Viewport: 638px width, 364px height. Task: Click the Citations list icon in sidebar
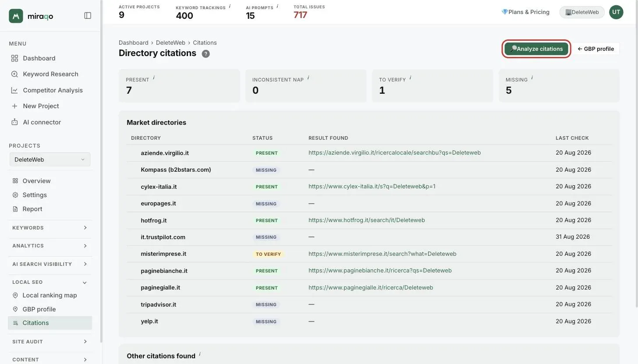coord(15,323)
